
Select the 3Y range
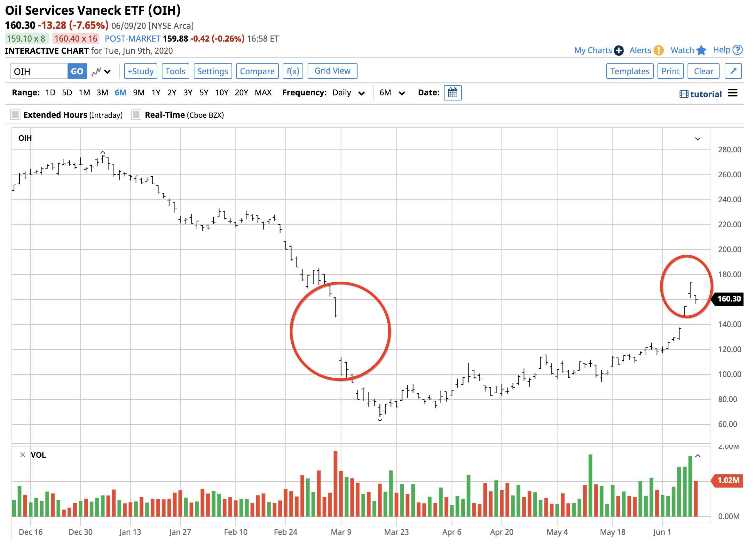tap(188, 93)
